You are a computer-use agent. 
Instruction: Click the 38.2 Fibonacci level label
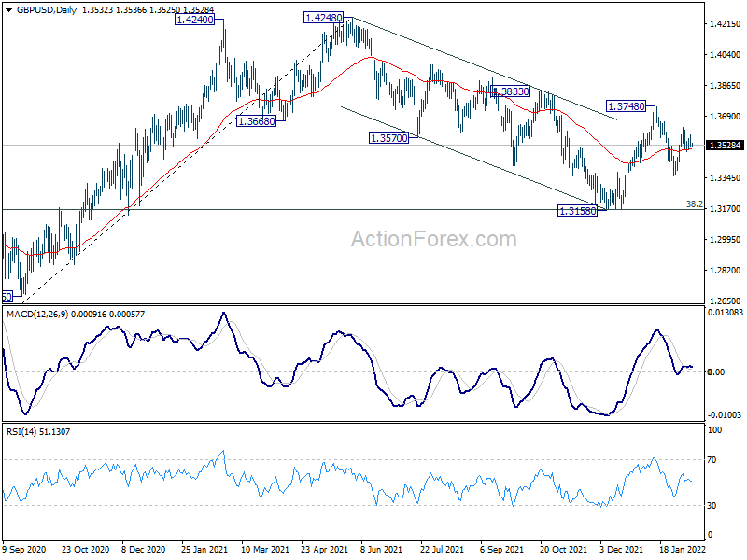(694, 203)
